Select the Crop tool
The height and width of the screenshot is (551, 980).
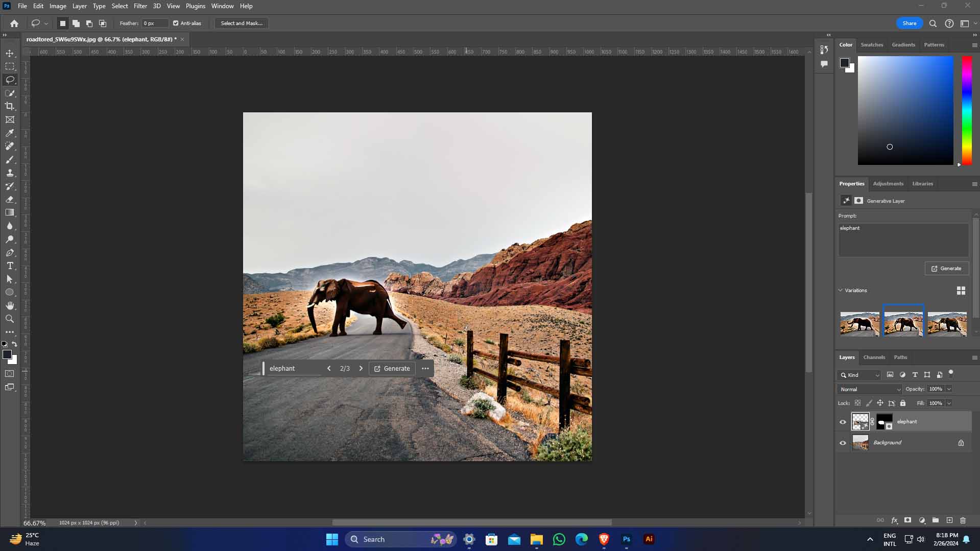(10, 106)
